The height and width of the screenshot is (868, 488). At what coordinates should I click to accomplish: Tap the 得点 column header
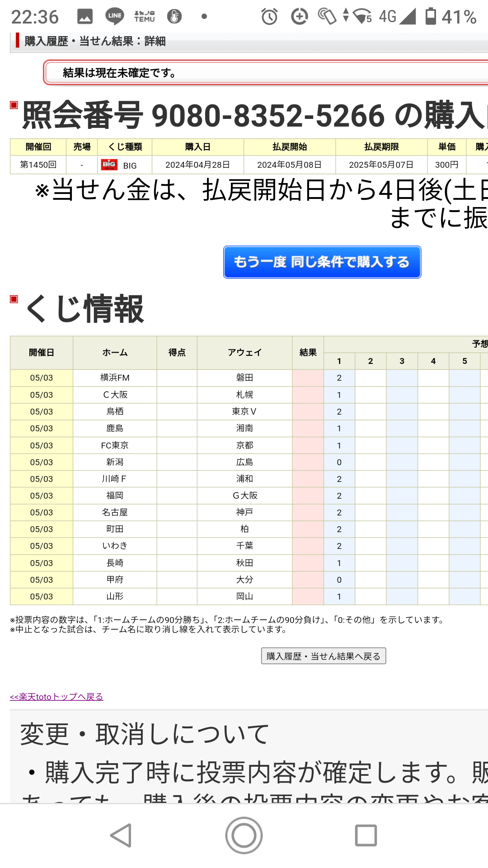pyautogui.click(x=177, y=353)
